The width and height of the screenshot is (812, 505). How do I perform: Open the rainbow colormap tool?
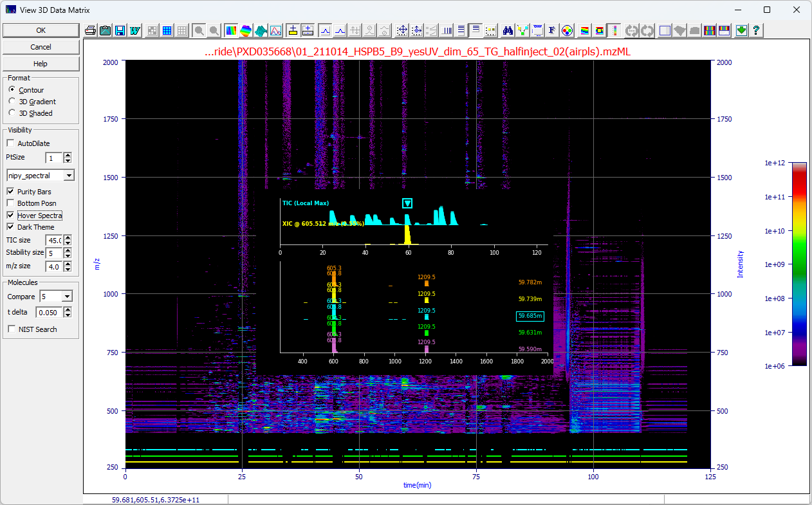(x=232, y=30)
